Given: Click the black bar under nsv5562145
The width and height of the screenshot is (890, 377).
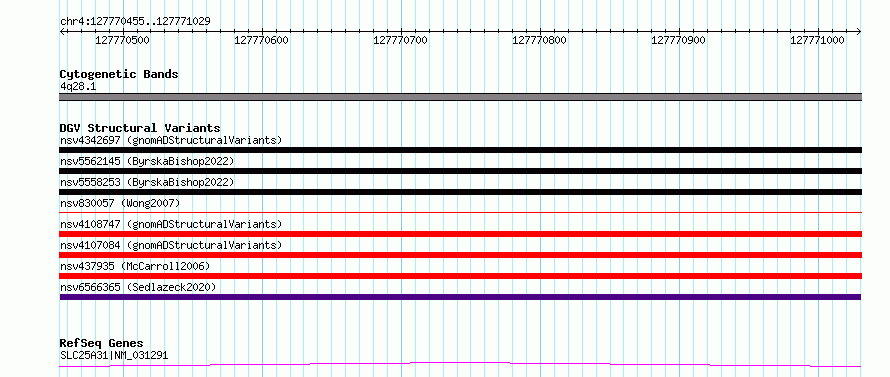Looking at the screenshot, I should pyautogui.click(x=460, y=171).
